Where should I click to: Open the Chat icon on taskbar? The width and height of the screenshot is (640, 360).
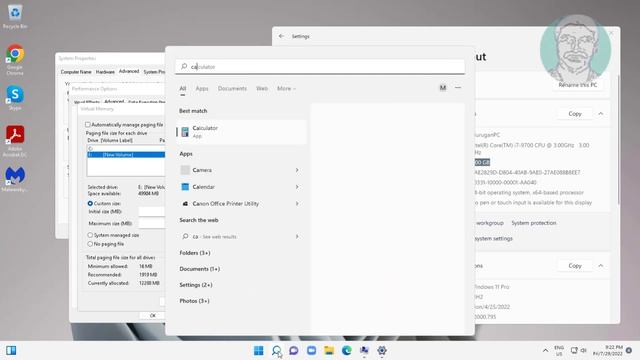coord(293,350)
